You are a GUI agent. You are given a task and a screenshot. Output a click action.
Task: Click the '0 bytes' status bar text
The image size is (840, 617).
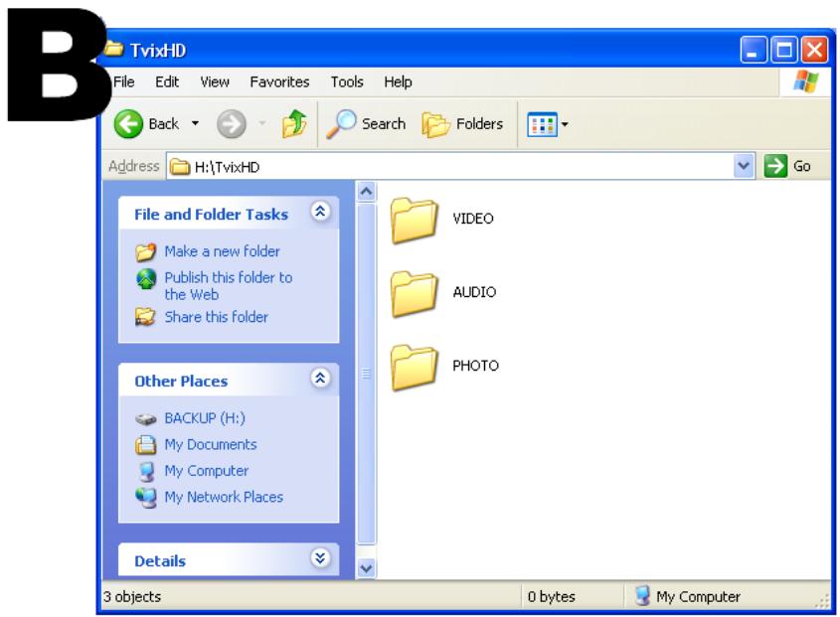(552, 597)
